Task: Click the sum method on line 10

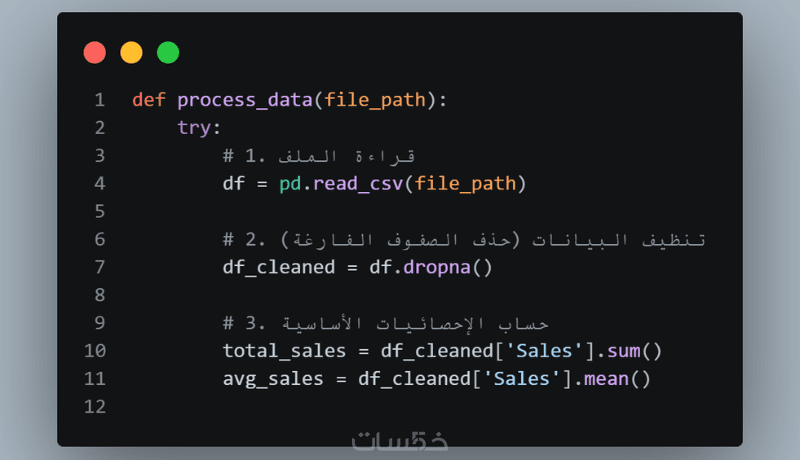Action: tap(623, 351)
